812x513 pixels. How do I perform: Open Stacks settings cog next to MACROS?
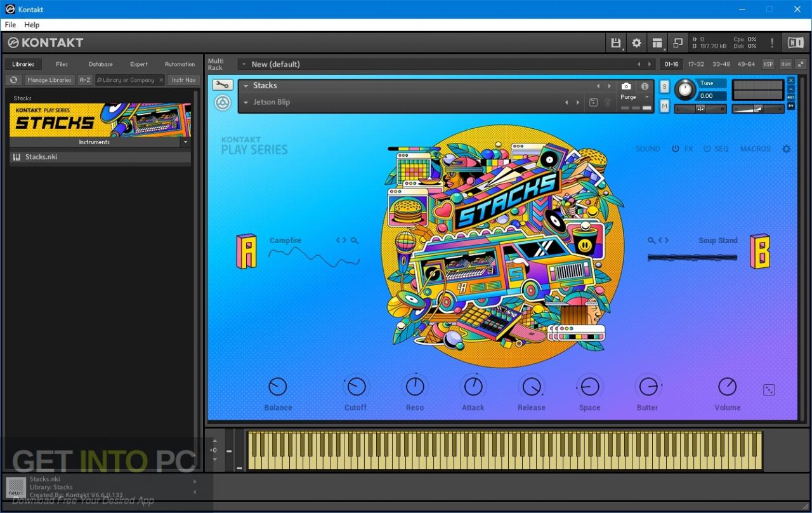tap(787, 149)
